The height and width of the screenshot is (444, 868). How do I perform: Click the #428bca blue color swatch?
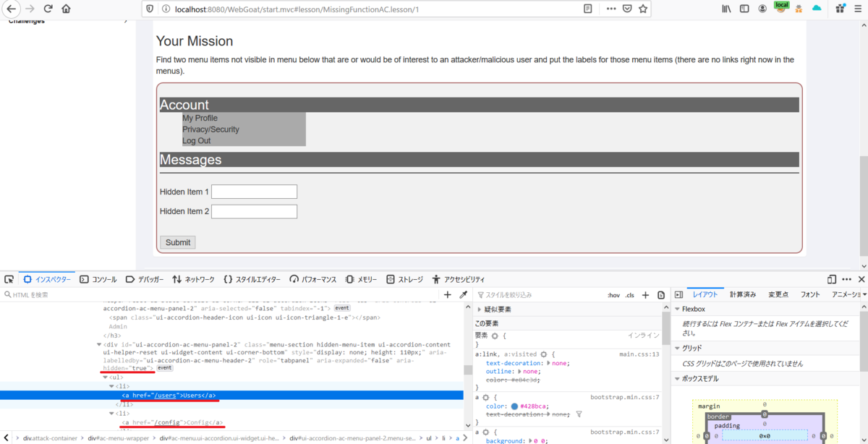click(515, 406)
